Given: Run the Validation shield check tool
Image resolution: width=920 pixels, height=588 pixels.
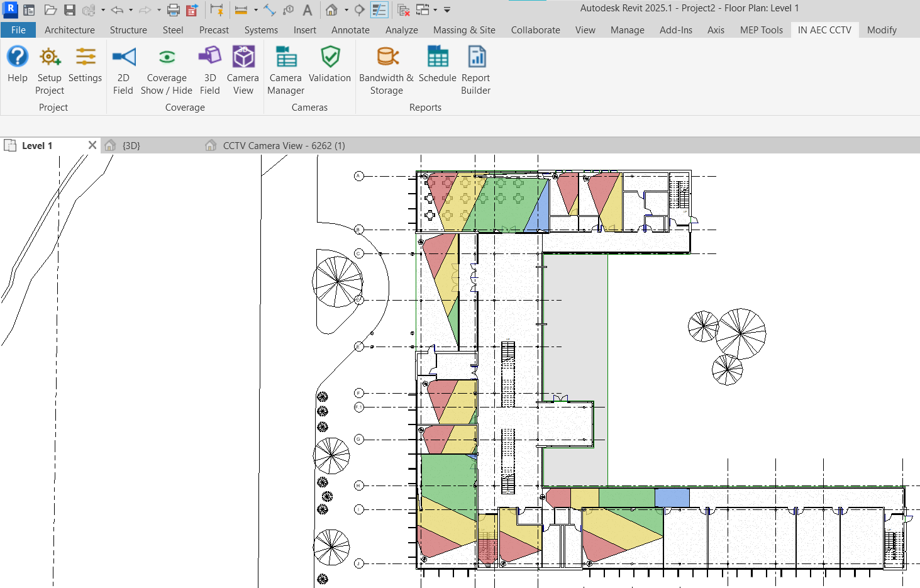Looking at the screenshot, I should (x=330, y=64).
